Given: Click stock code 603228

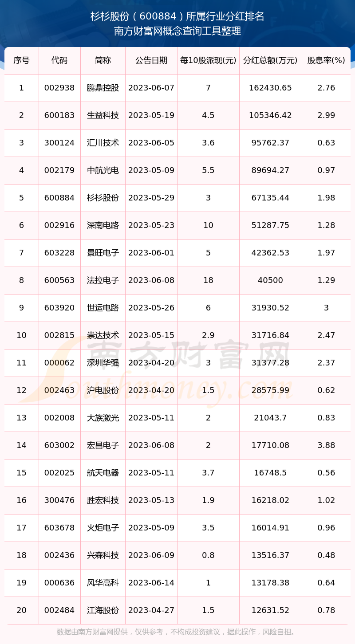Looking at the screenshot, I should (x=59, y=253).
